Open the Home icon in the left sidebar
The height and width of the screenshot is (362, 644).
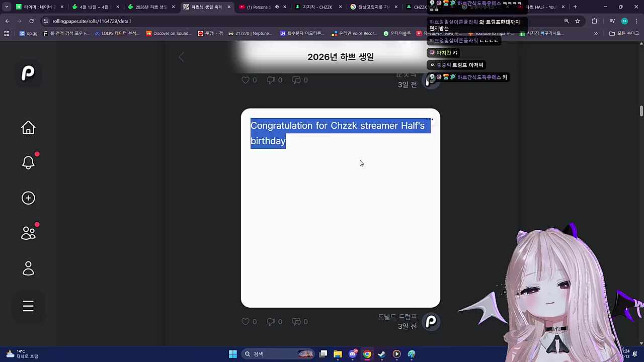28,128
